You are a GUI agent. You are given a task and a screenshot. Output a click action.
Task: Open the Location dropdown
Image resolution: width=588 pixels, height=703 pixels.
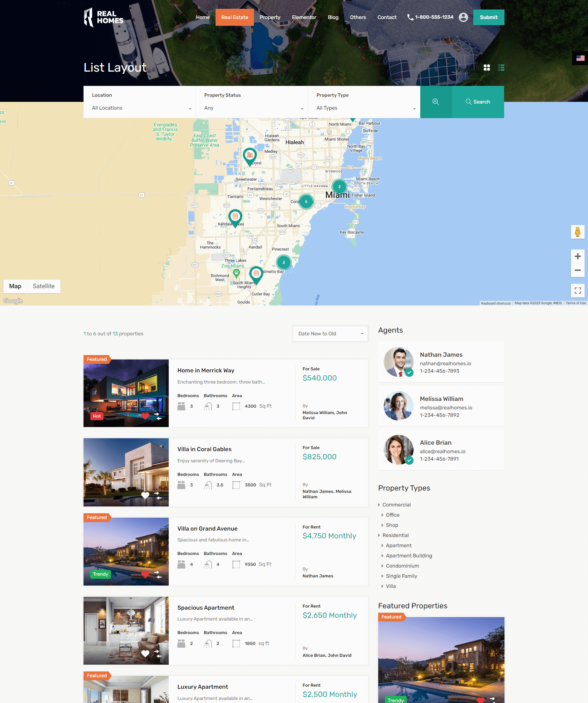[x=140, y=108]
